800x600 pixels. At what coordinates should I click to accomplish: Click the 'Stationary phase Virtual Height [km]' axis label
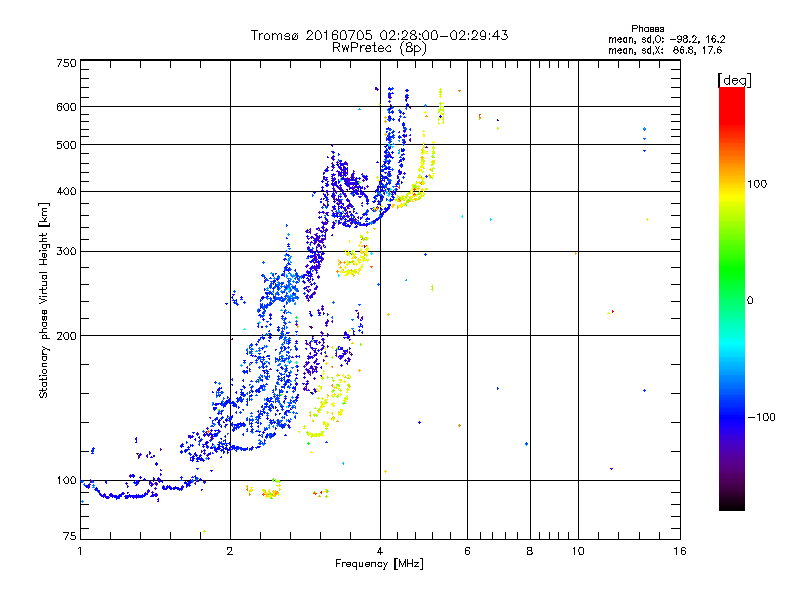[x=44, y=301]
